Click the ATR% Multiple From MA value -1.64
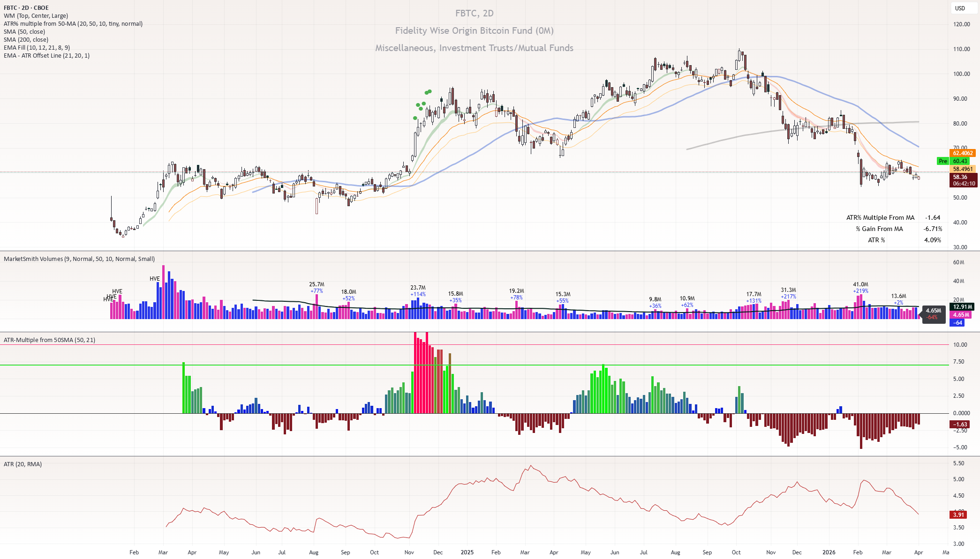The height and width of the screenshot is (559, 980). pyautogui.click(x=933, y=217)
